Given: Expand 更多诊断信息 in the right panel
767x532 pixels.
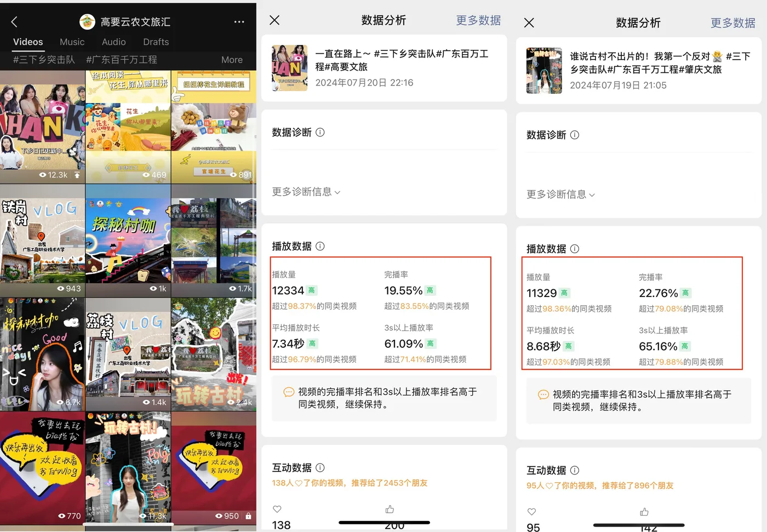Looking at the screenshot, I should 560,195.
